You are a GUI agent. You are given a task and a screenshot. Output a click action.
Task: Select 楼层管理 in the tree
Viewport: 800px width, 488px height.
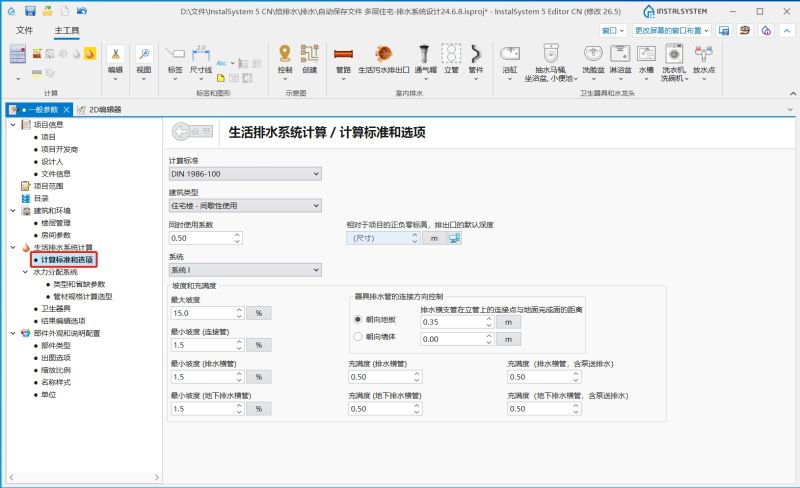pos(56,223)
